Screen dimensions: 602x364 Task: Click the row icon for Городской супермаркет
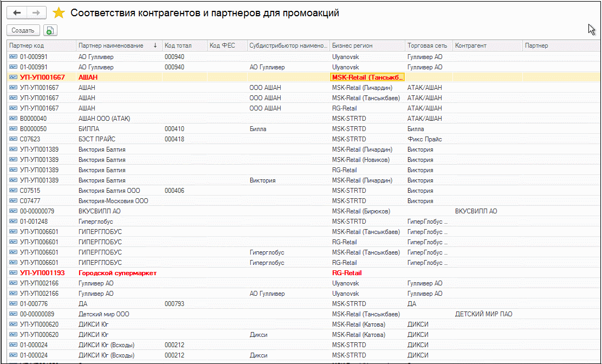(x=14, y=273)
